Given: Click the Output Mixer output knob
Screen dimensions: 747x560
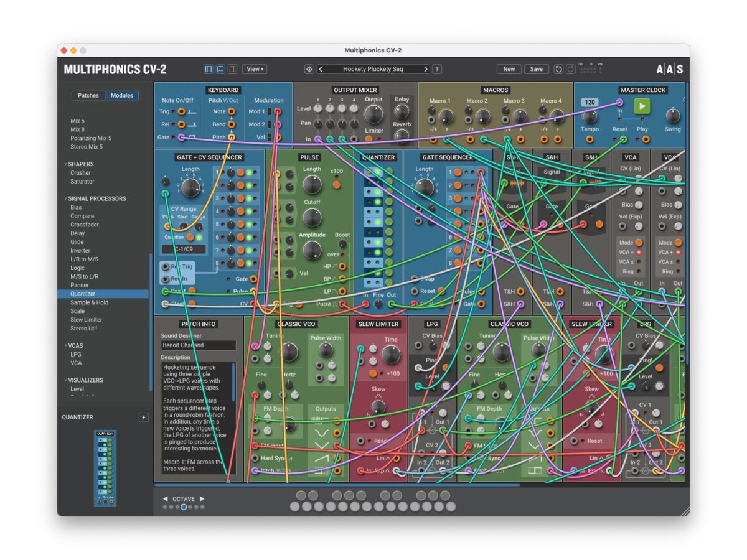Looking at the screenshot, I should (374, 114).
